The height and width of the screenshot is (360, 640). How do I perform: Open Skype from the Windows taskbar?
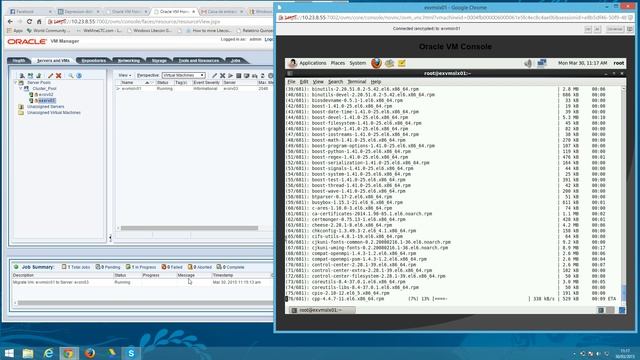(131, 353)
